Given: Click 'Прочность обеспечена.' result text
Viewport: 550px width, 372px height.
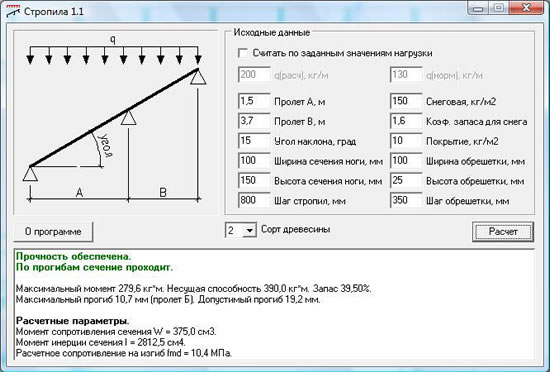Looking at the screenshot, I should click(74, 256).
